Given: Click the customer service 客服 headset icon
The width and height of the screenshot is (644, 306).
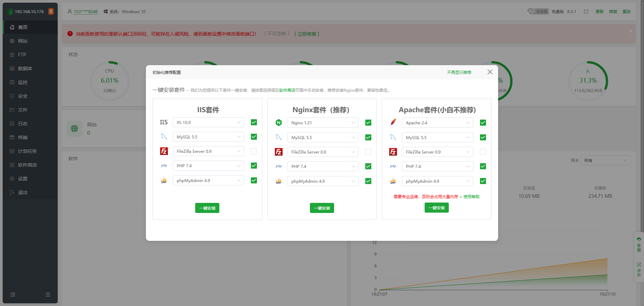Looking at the screenshot, I should [639, 239].
